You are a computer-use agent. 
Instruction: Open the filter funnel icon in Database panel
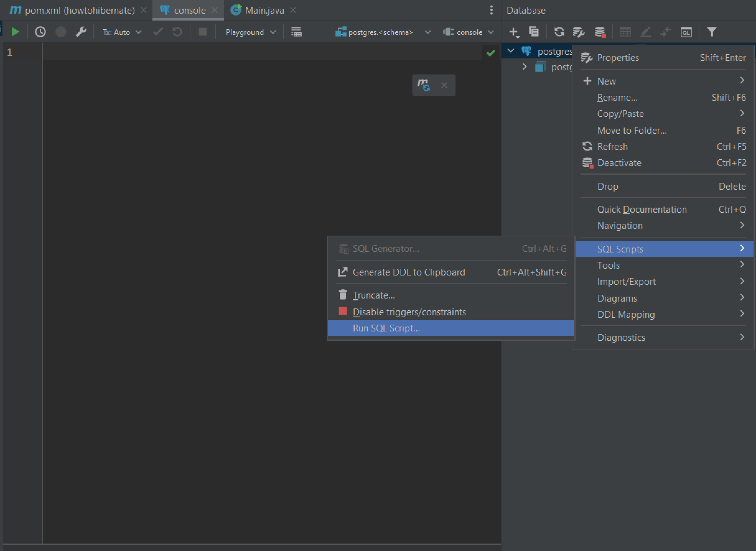(x=711, y=32)
